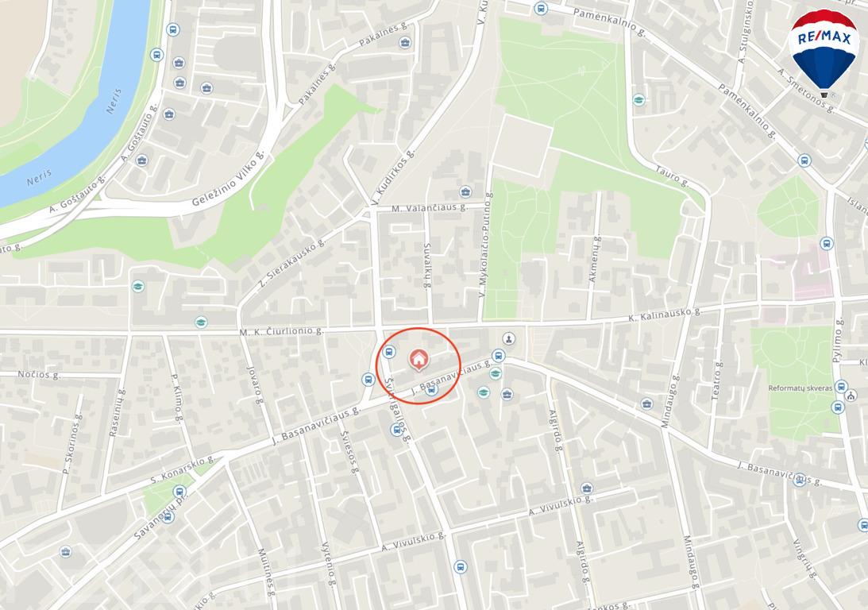Select the church icon near Reformatų skveras

coord(851,396)
